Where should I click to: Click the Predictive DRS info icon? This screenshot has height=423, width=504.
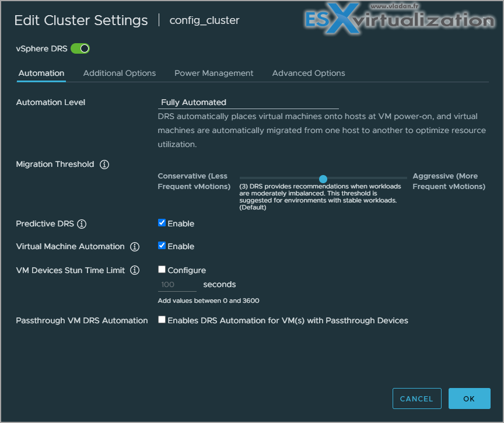click(82, 223)
